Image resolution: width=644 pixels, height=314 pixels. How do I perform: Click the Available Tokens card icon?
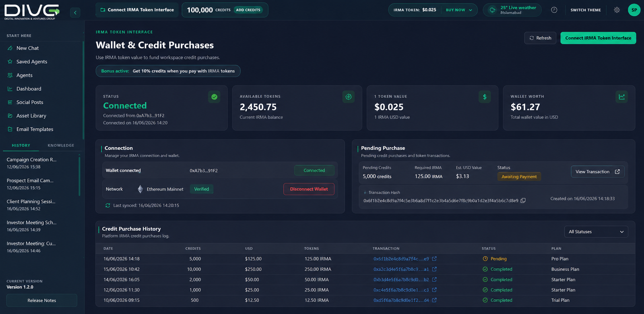(x=349, y=97)
